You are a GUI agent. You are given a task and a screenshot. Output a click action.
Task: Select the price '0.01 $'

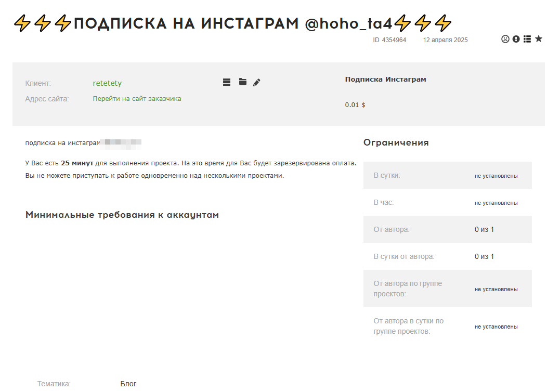[x=355, y=105]
